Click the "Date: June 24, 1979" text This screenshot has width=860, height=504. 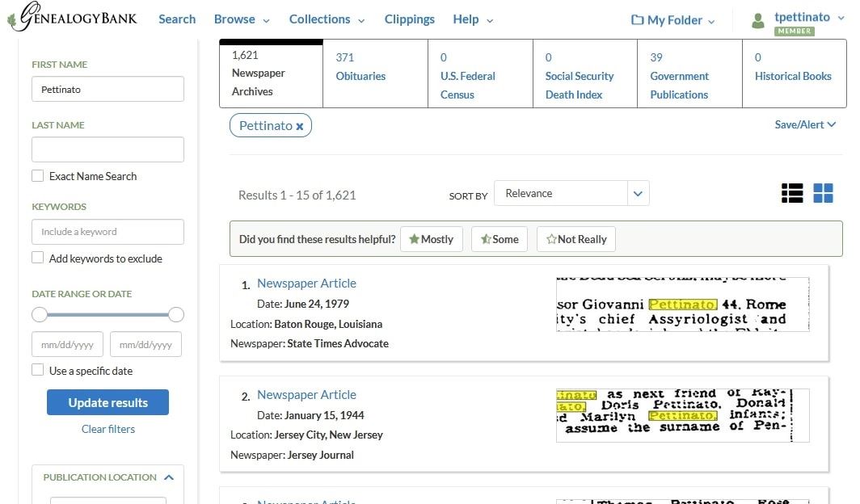[303, 304]
